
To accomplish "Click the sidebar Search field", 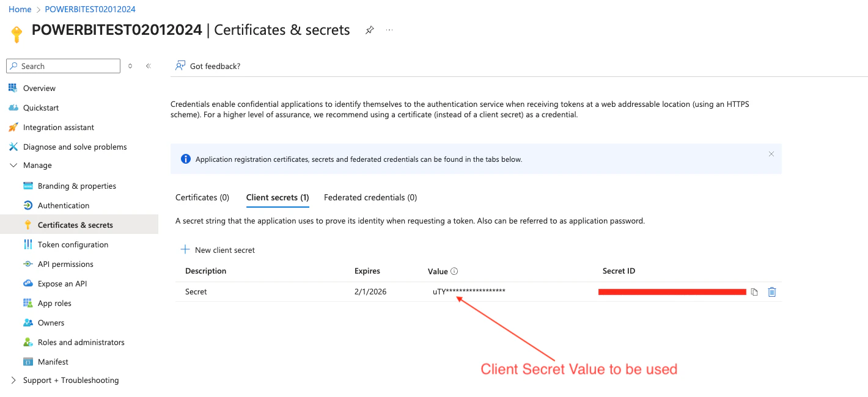I will point(64,66).
